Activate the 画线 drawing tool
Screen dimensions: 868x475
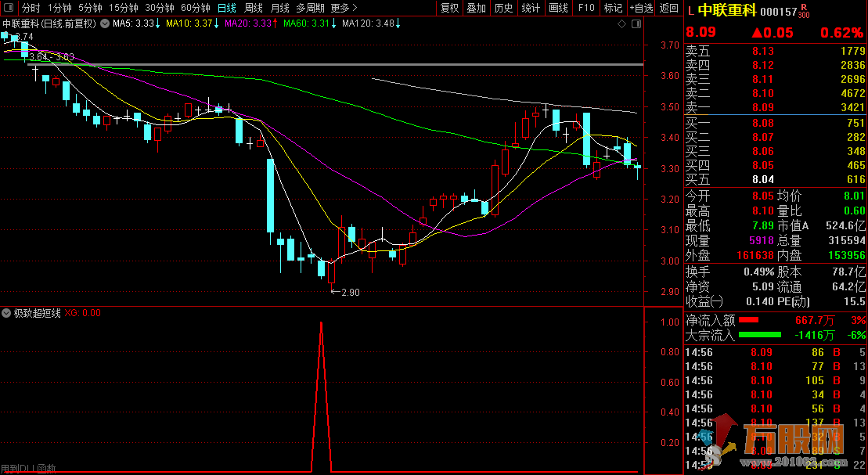click(559, 8)
